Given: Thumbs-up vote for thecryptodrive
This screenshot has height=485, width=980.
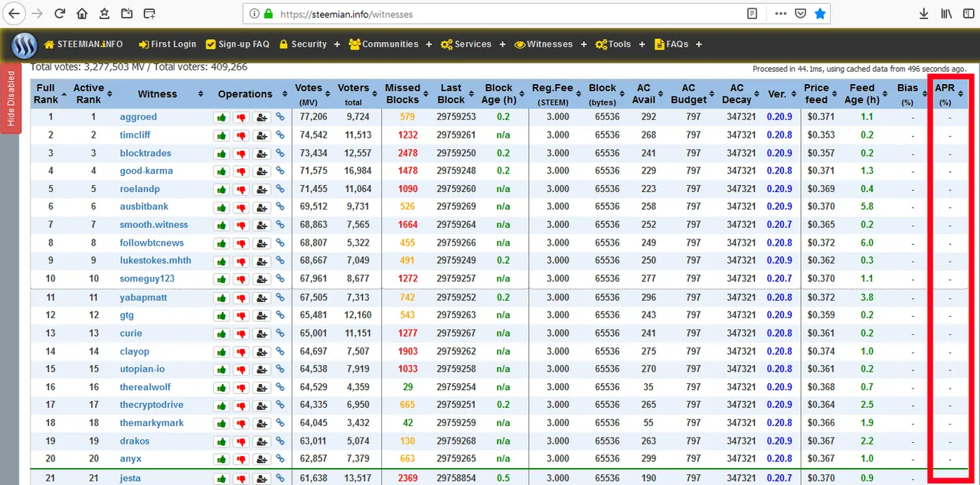Looking at the screenshot, I should click(221, 405).
